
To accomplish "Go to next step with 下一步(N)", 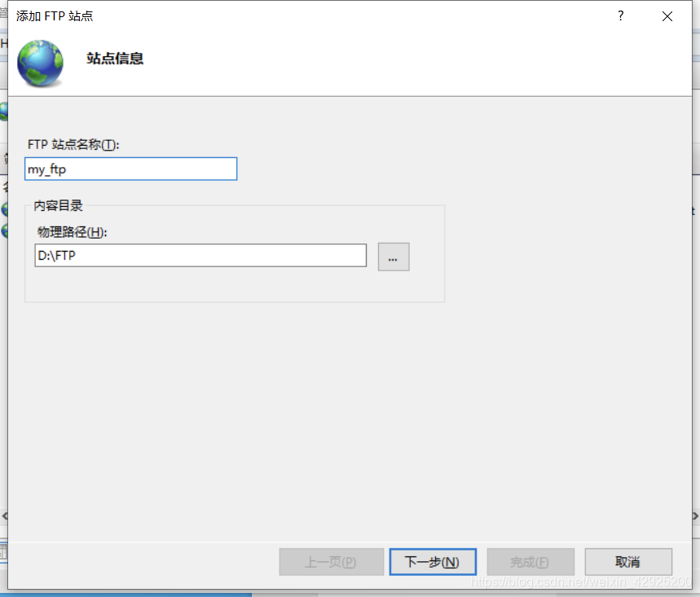I will coord(433,562).
